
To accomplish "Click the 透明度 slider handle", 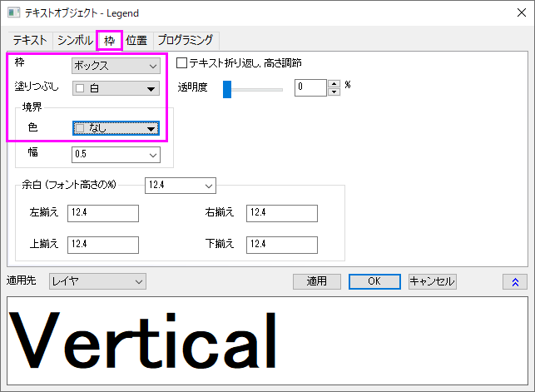I will 227,89.
